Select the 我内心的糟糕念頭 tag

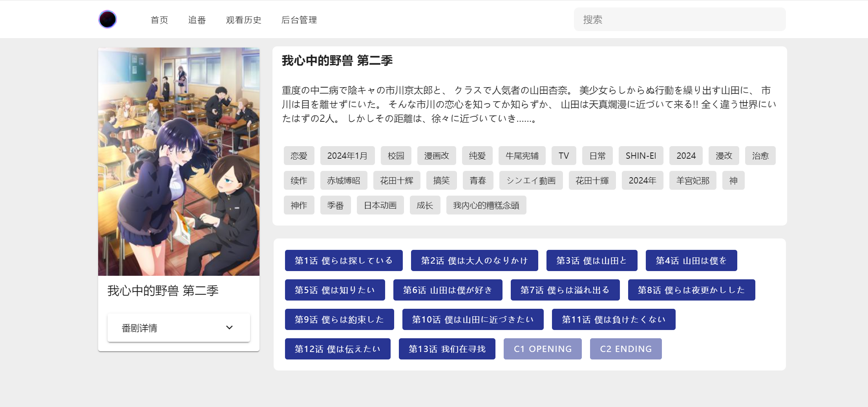486,205
